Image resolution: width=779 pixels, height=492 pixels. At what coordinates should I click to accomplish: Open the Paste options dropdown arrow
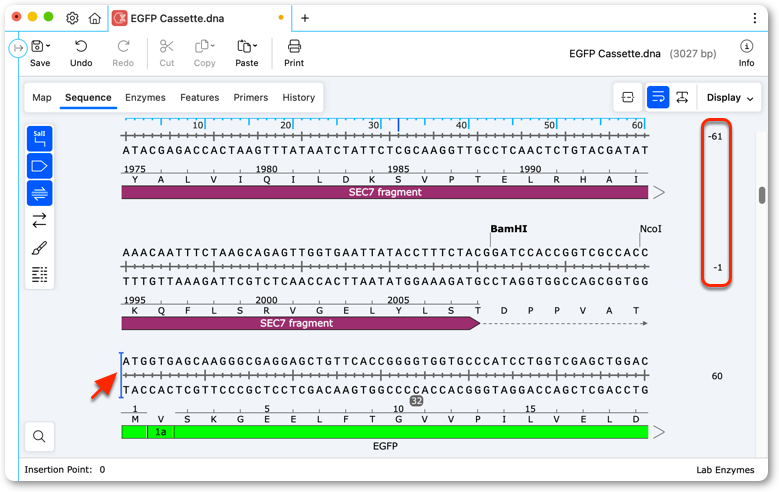255,46
